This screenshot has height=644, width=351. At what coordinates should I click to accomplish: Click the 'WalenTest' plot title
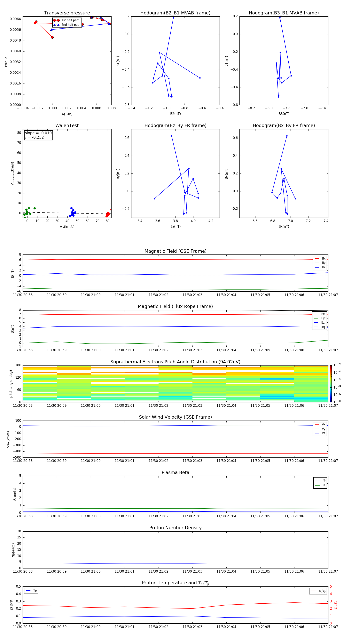(67, 125)
